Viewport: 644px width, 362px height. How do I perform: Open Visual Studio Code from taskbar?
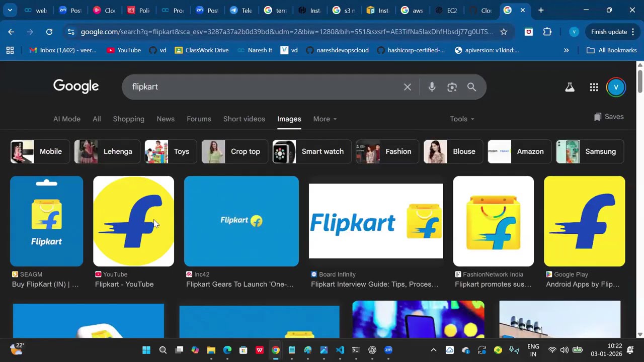click(340, 350)
